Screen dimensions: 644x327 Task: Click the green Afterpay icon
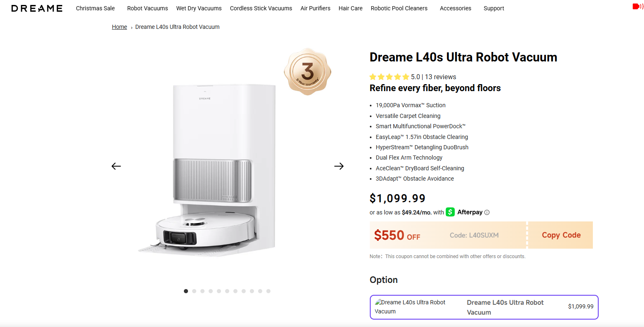[x=449, y=212]
